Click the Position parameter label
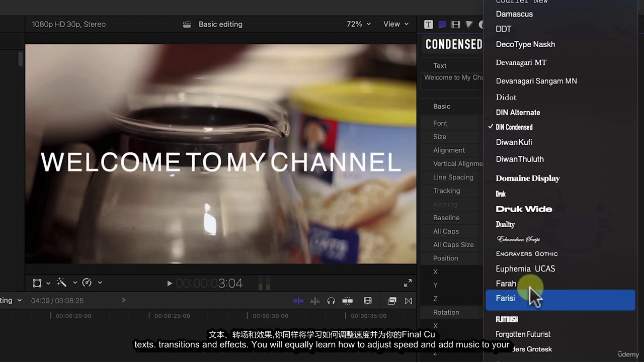Image resolution: width=644 pixels, height=362 pixels. point(445,258)
